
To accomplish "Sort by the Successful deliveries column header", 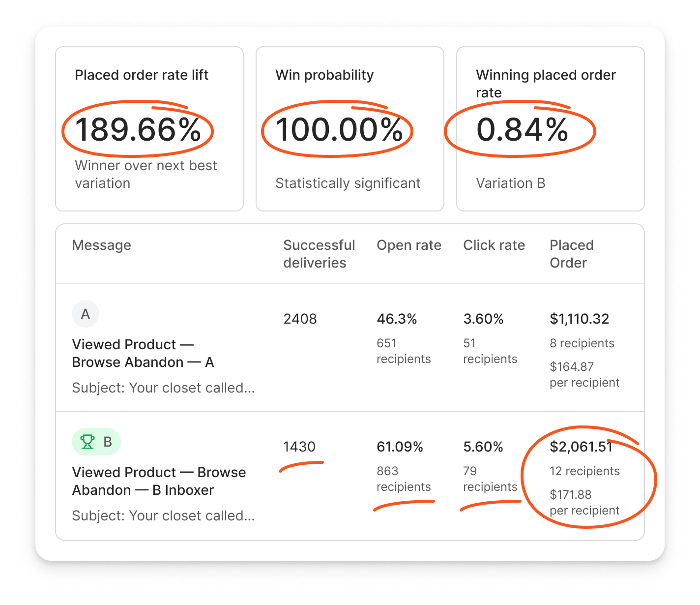I will tap(319, 254).
